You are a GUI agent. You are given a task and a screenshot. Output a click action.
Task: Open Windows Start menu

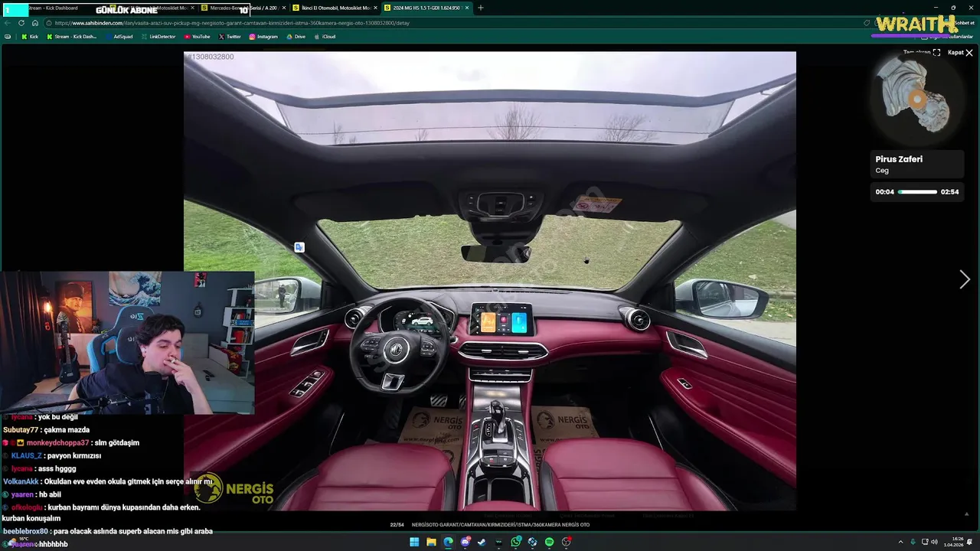click(x=414, y=542)
